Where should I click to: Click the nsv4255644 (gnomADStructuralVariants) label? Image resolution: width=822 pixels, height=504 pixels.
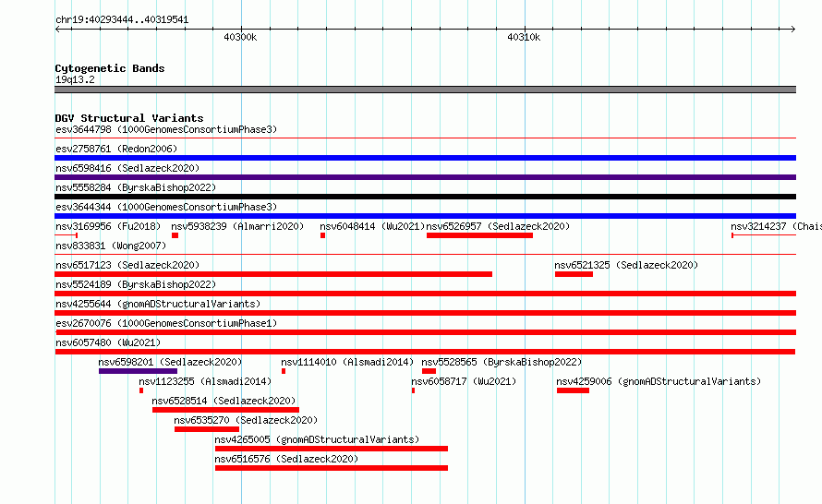(x=158, y=304)
